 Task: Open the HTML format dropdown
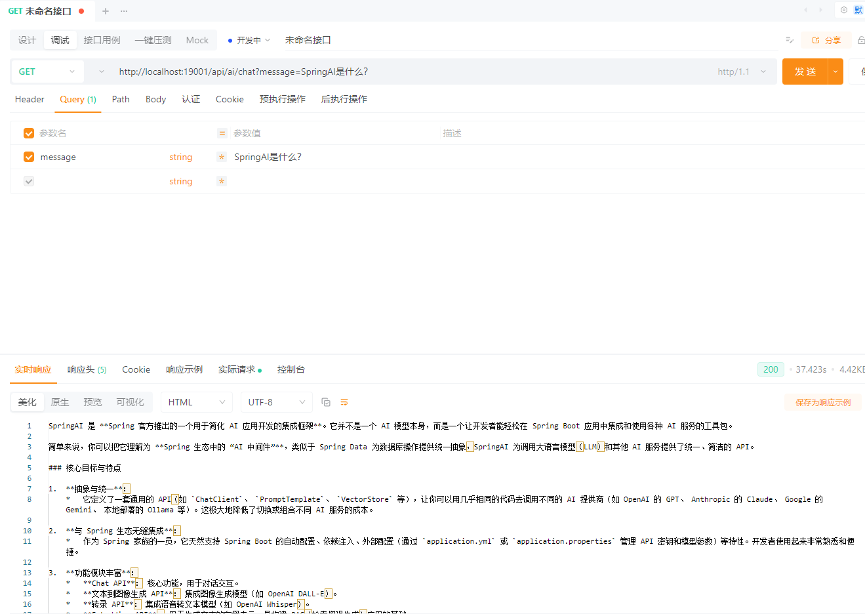(196, 401)
